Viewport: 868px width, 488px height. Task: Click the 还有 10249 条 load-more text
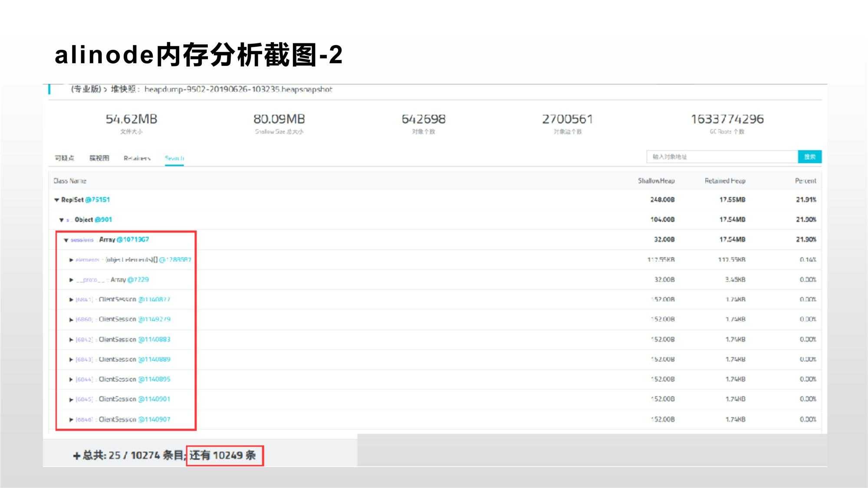point(223,455)
